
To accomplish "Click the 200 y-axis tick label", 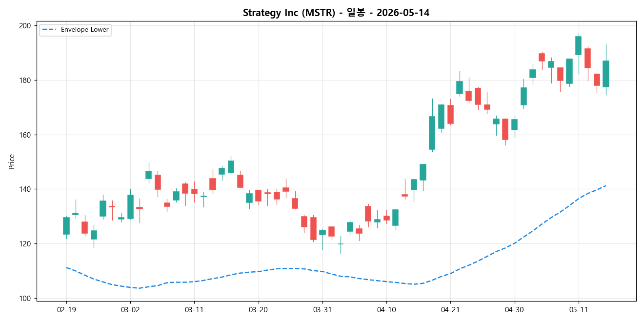I will coord(25,25).
